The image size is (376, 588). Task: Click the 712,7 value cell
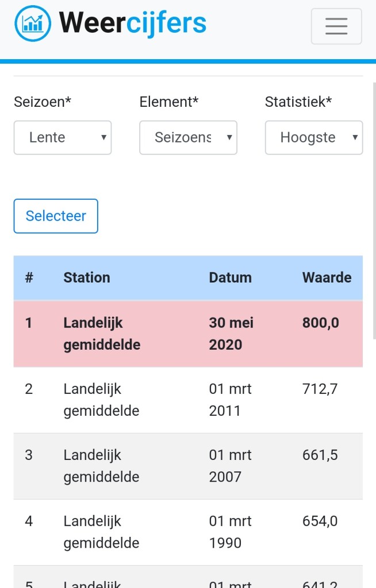[x=320, y=389]
